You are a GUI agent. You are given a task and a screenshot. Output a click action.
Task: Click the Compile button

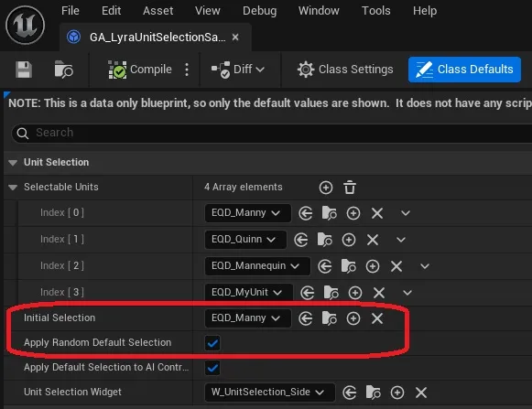click(x=140, y=70)
